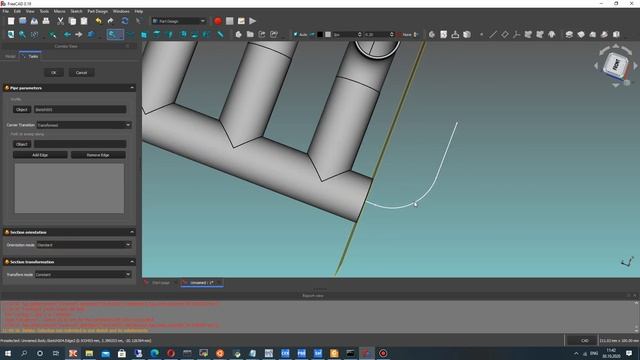Click the path Object button
640x360 pixels.
tap(22, 144)
